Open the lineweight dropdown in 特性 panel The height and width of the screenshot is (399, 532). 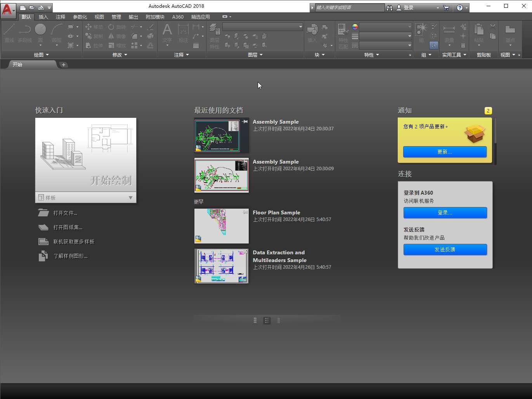385,36
